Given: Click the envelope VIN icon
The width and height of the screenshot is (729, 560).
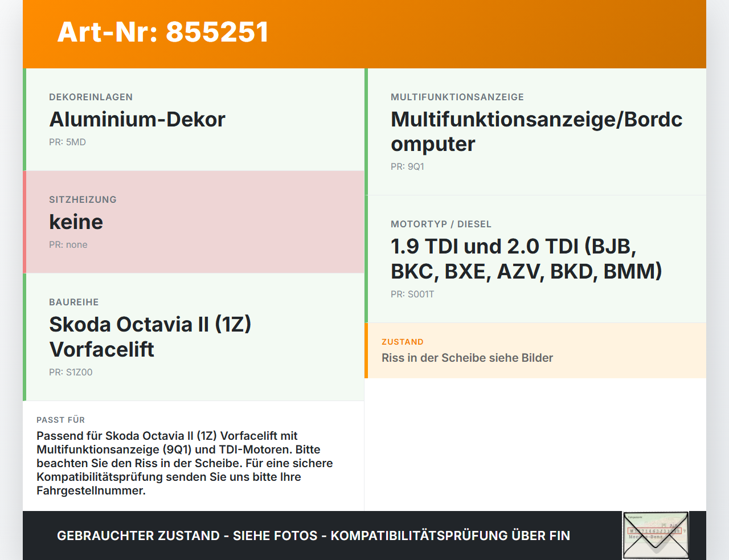Looking at the screenshot, I should (x=656, y=536).
